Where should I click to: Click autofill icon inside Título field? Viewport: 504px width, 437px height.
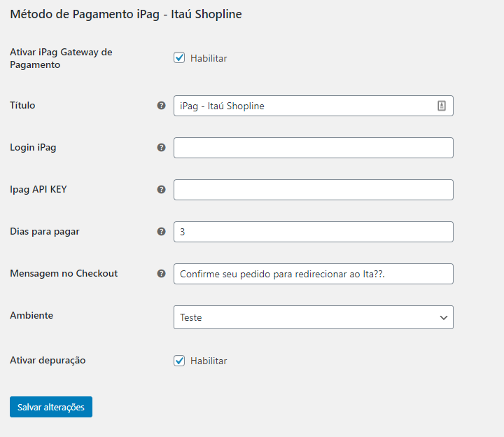pos(442,106)
